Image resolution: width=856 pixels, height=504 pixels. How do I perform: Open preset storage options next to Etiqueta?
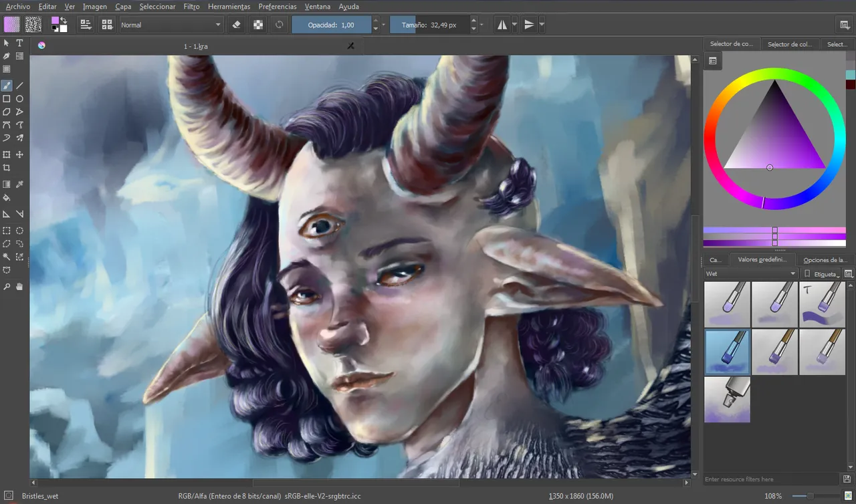pos(849,273)
